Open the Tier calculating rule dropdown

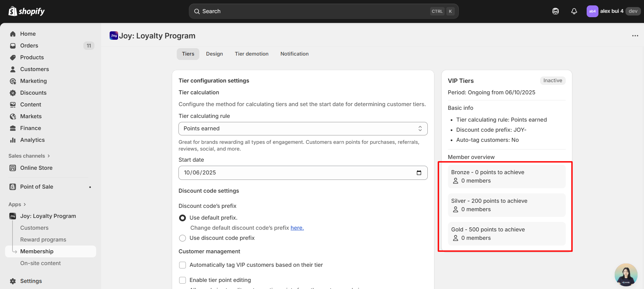(303, 129)
